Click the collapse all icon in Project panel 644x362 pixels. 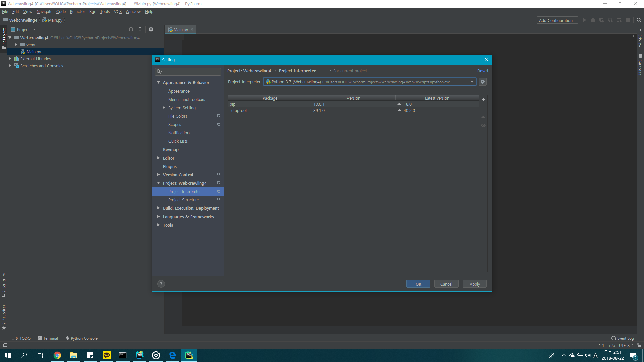click(140, 29)
